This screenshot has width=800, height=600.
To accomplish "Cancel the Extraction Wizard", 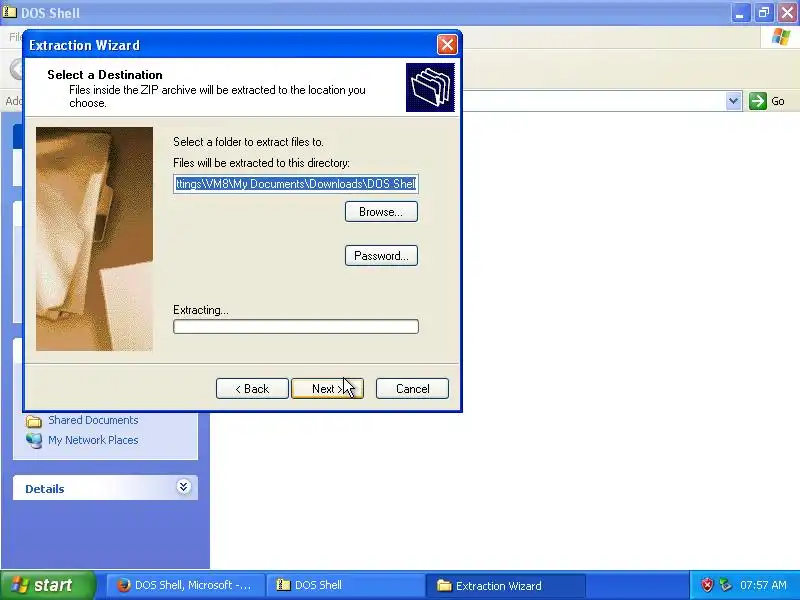I will pos(412,389).
